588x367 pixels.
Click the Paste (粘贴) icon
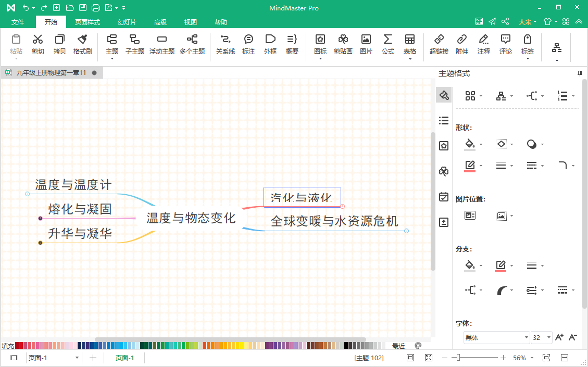[x=16, y=40]
